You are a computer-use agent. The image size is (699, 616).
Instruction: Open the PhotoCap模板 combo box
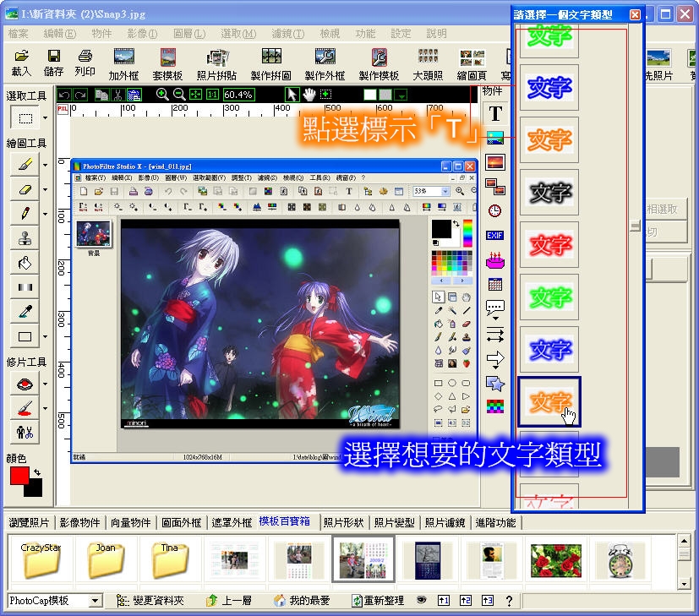point(55,601)
